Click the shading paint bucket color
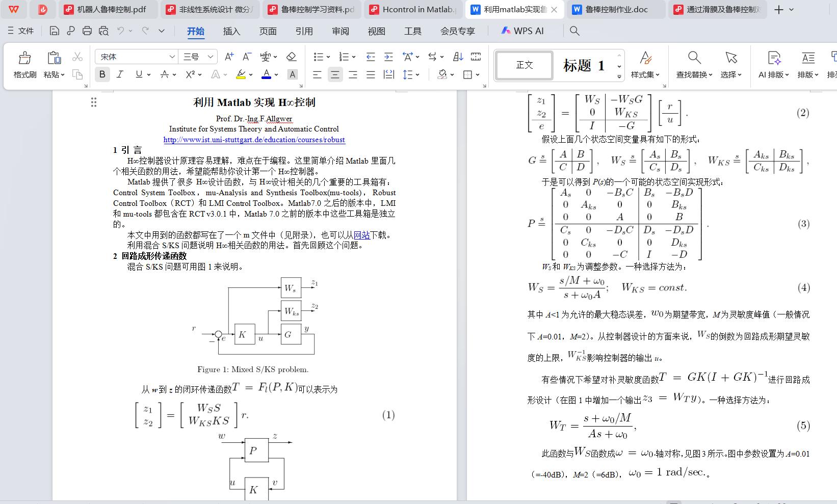The width and height of the screenshot is (837, 504). click(x=442, y=74)
